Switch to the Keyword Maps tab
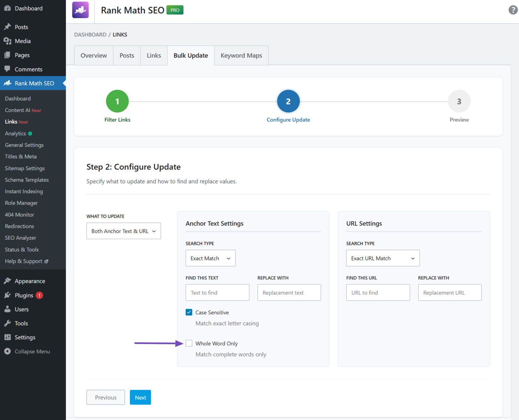The height and width of the screenshot is (420, 519). coord(241,56)
